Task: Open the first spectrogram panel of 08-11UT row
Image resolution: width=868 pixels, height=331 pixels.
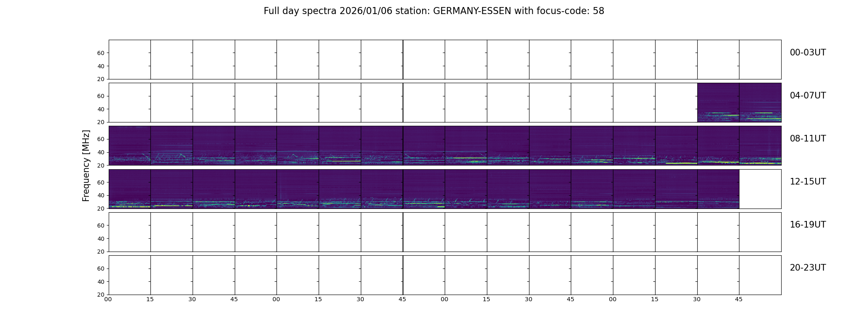Action: [x=130, y=146]
